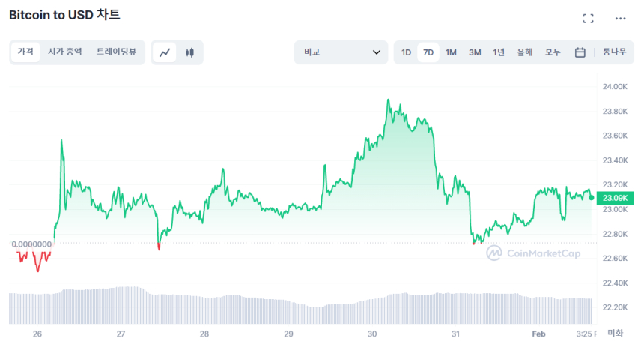Switch to 트레이딩뷰 tab
Screen dimensions: 644x341
[x=116, y=52]
